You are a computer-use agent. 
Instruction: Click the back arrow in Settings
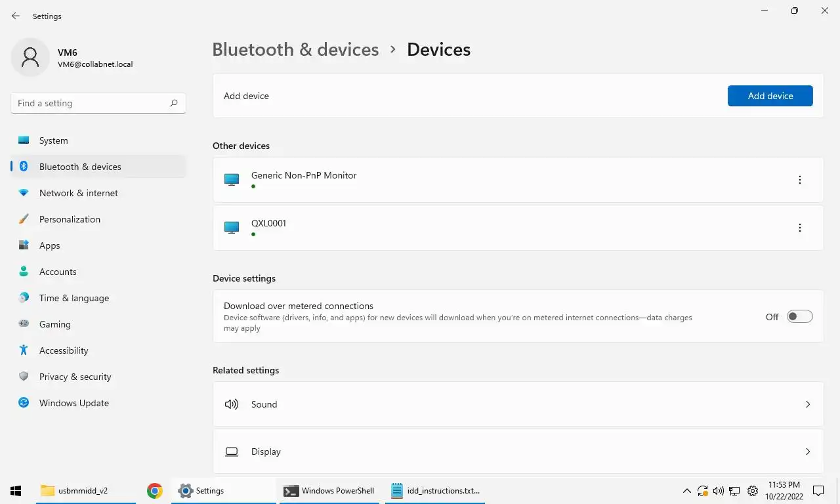pyautogui.click(x=16, y=16)
